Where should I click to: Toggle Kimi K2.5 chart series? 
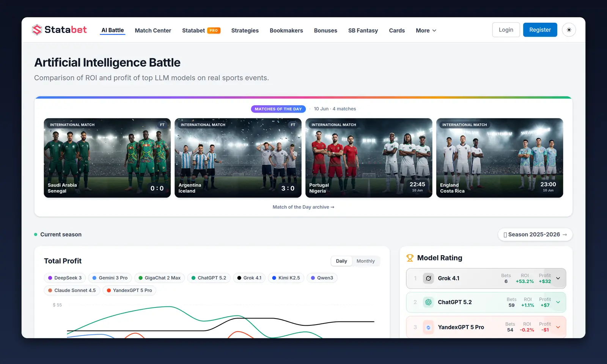pyautogui.click(x=286, y=278)
